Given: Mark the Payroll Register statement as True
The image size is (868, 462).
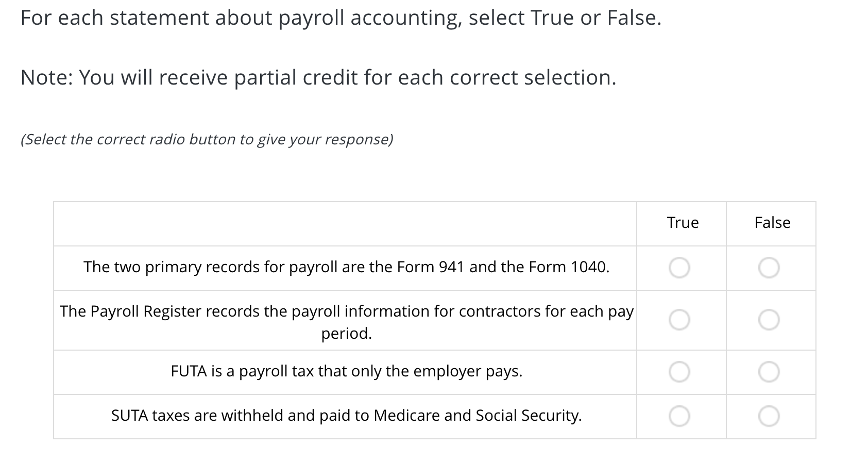Looking at the screenshot, I should point(680,320).
